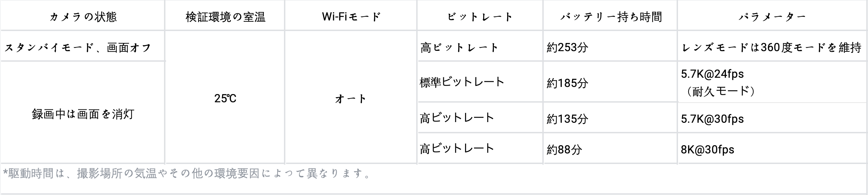The image size is (868, 195).
Task: Click the 約253分 battery time cell
Action: [567, 47]
